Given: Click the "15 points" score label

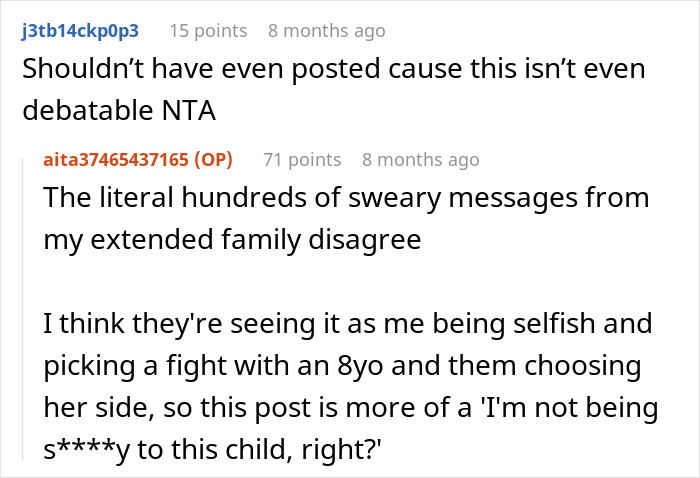Looking at the screenshot, I should [x=208, y=31].
